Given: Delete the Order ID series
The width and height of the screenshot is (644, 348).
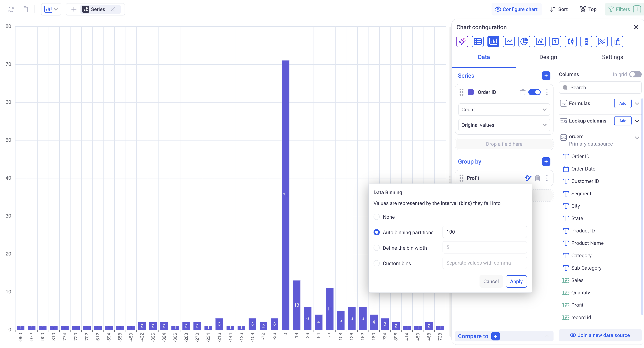Looking at the screenshot, I should tap(523, 92).
